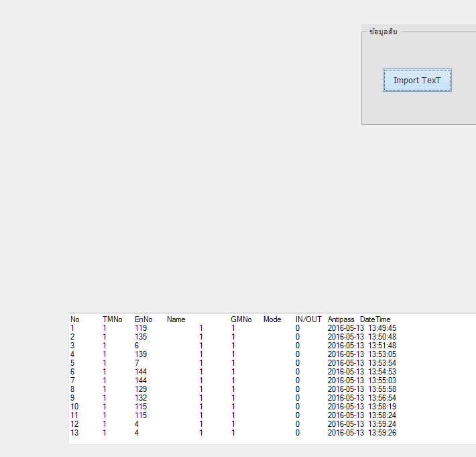Select EnNo value 119 in row 1
The image size is (476, 457).
(x=141, y=328)
